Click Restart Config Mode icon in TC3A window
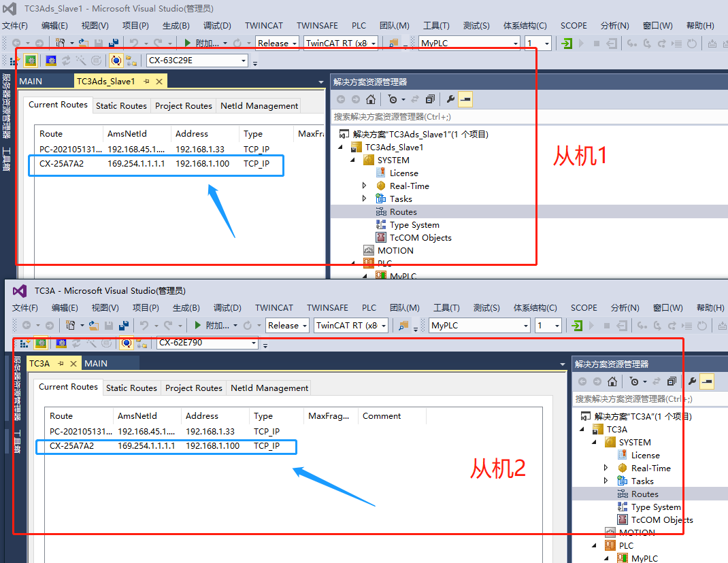This screenshot has height=563, width=728. pyautogui.click(x=61, y=343)
